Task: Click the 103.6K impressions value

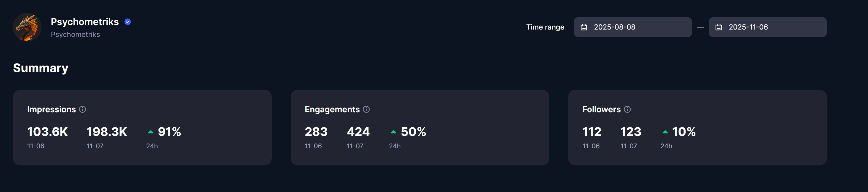Action: [x=48, y=132]
